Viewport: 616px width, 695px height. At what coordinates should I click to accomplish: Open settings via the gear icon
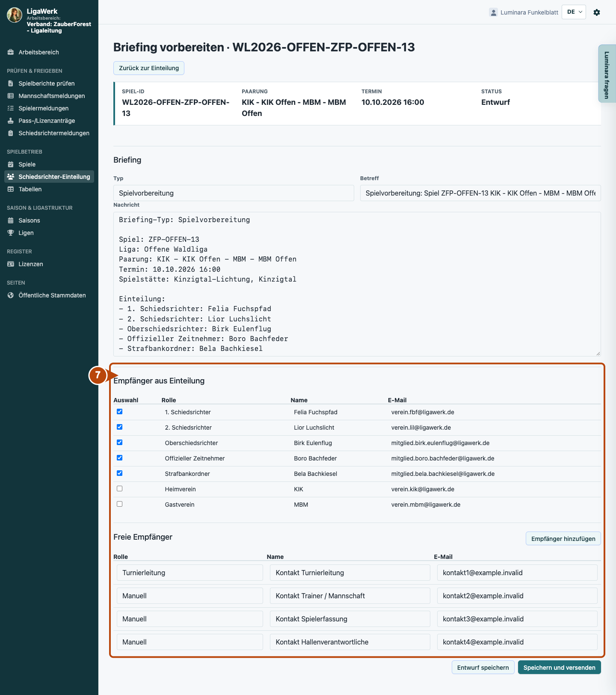[597, 12]
